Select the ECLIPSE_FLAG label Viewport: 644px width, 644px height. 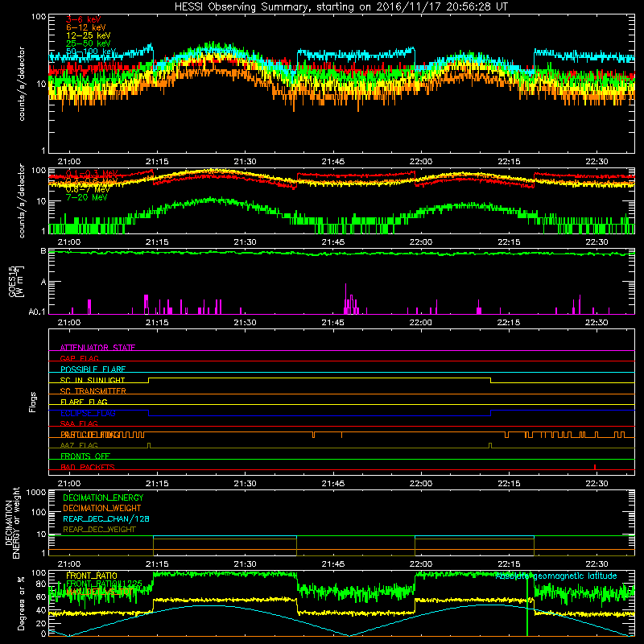88,413
